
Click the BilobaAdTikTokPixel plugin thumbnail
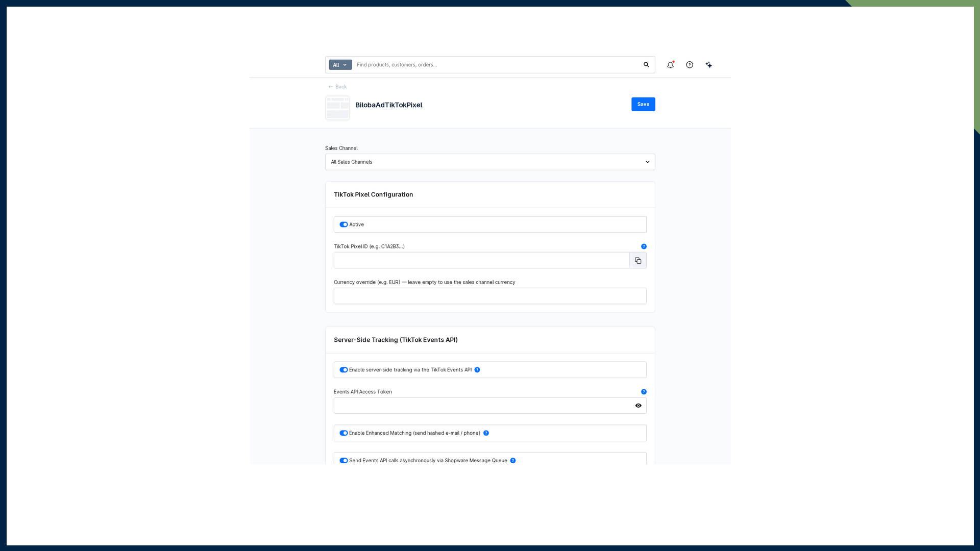tap(337, 108)
